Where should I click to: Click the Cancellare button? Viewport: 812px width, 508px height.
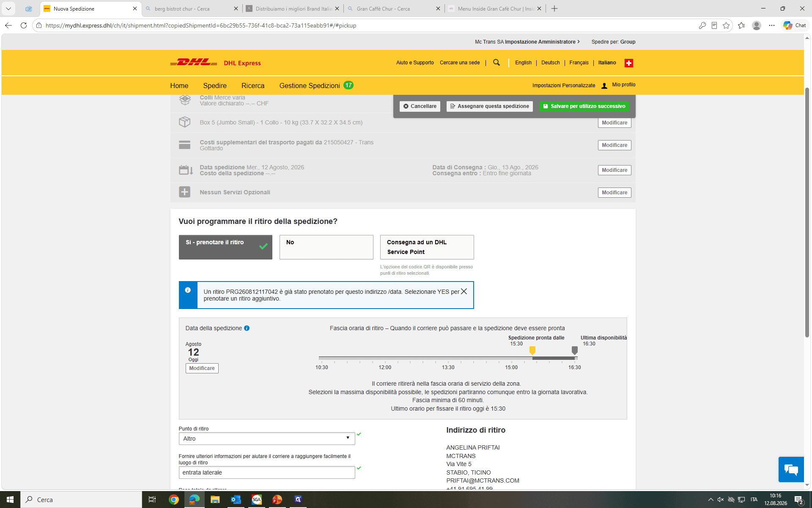pyautogui.click(x=420, y=106)
